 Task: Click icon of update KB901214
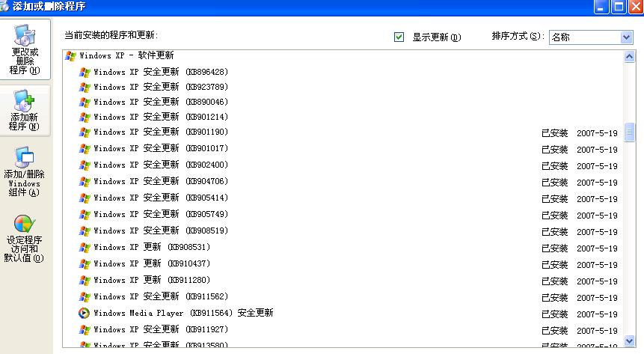click(x=85, y=118)
